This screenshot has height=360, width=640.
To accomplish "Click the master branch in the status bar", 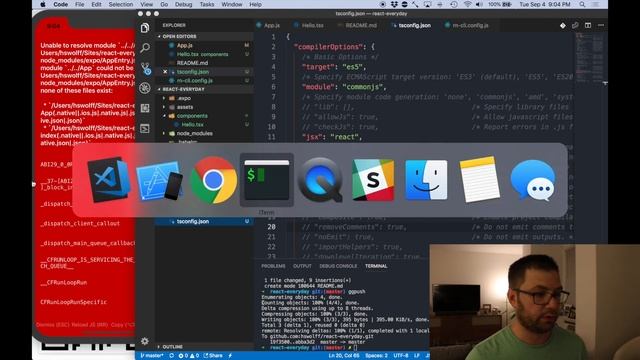I will [151, 356].
